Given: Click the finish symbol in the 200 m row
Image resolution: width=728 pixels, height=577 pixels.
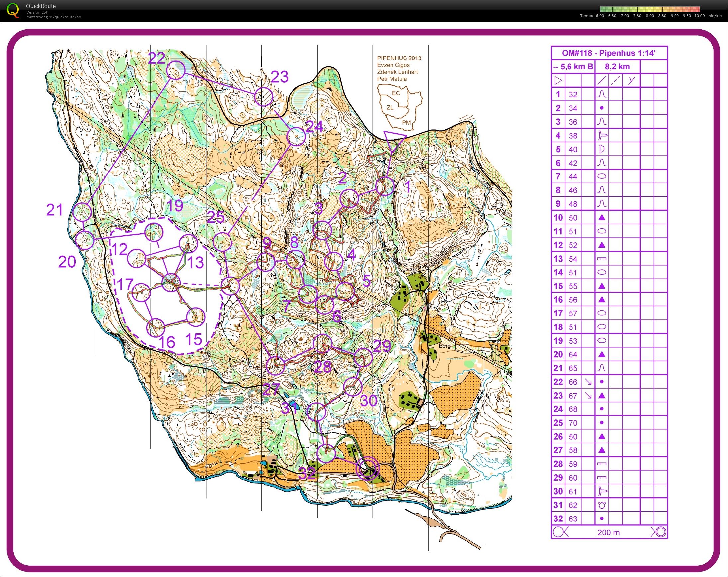Looking at the screenshot, I should coord(659,532).
